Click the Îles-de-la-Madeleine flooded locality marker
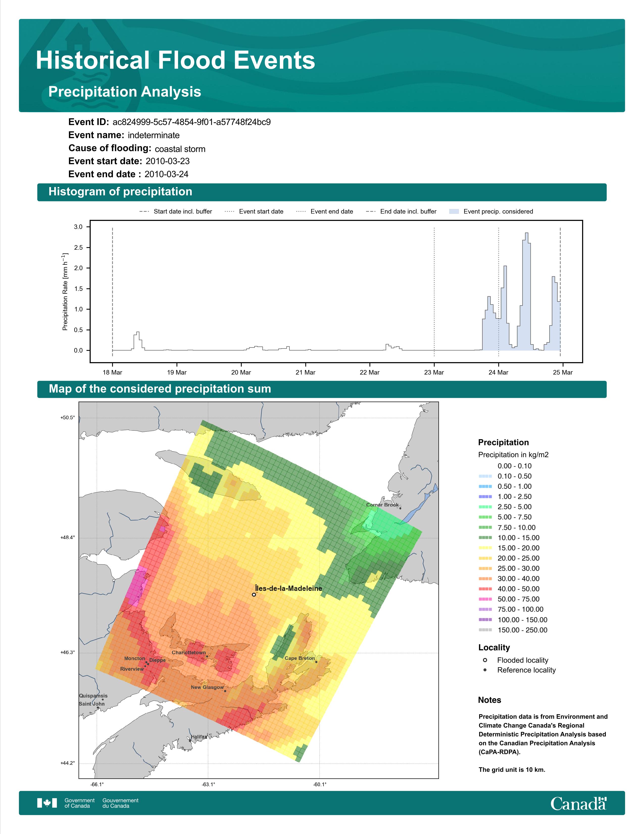This screenshot has height=834, width=644. pos(254,595)
